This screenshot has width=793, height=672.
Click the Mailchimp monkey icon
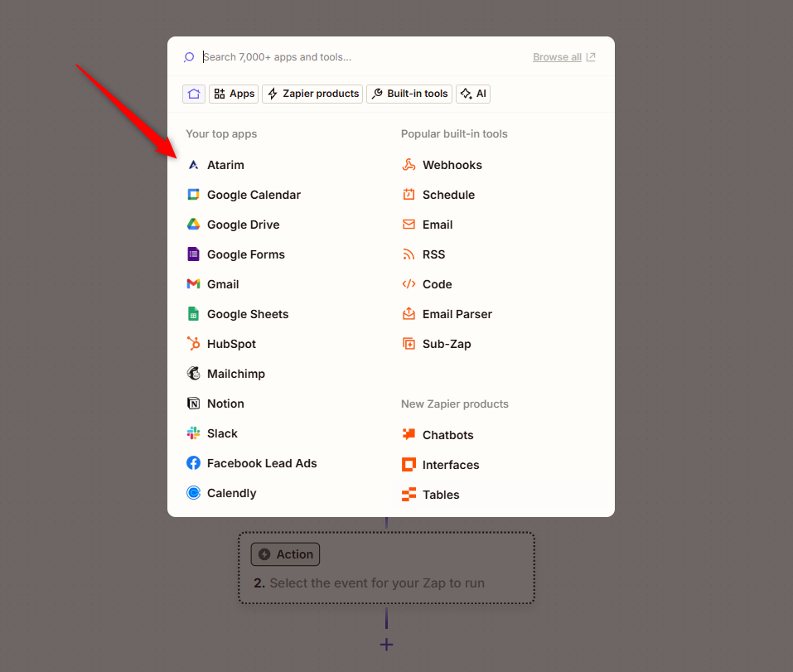point(193,374)
